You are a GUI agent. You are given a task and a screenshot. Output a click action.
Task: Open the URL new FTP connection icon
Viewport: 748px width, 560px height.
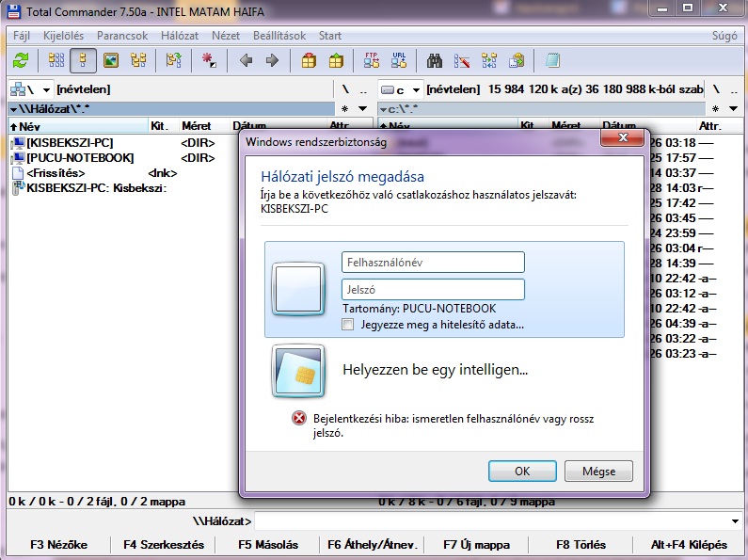[x=399, y=60]
